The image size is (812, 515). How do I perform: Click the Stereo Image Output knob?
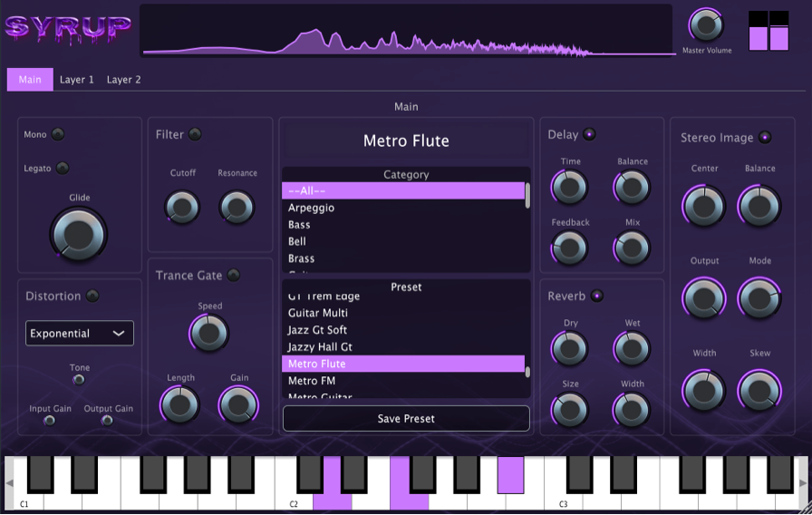704,298
